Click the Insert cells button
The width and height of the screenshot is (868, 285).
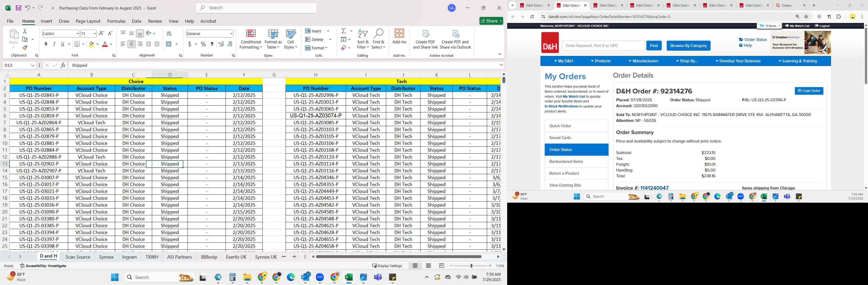click(313, 31)
